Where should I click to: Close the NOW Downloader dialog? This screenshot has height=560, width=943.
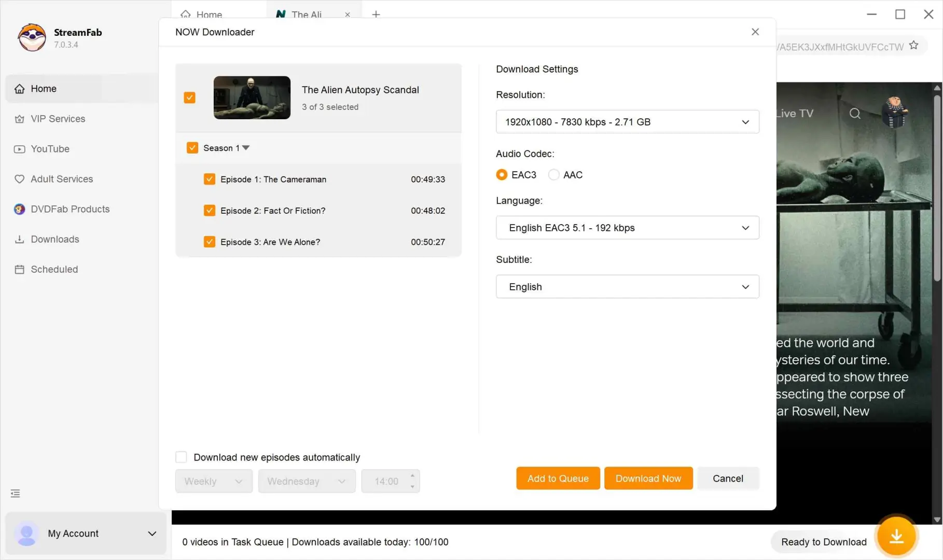[x=755, y=32]
